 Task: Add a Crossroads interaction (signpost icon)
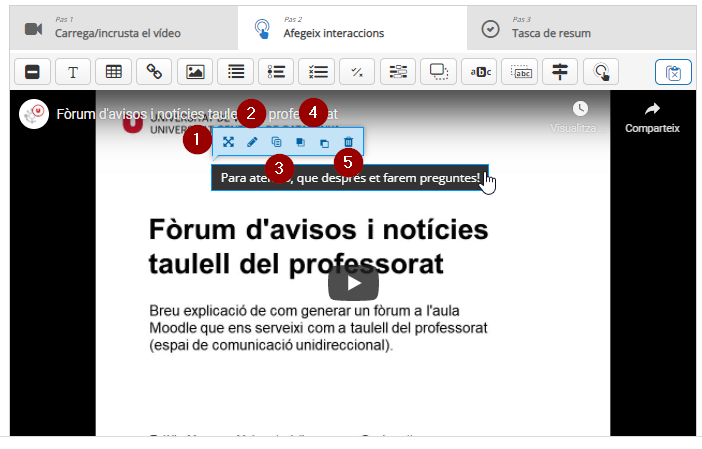[560, 72]
